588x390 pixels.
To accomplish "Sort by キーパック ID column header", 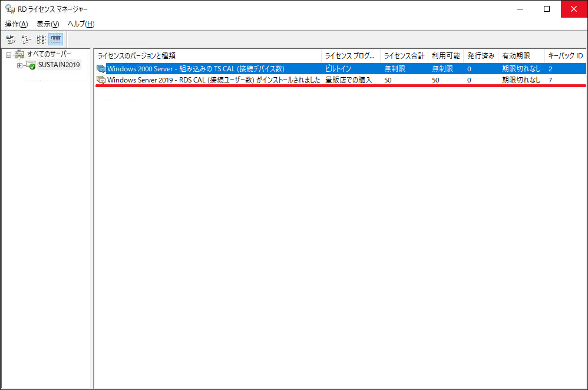I will point(566,56).
